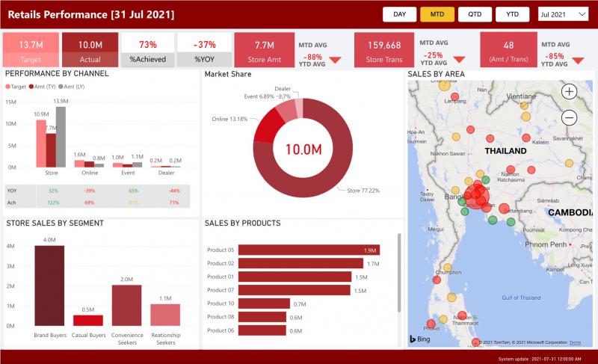This screenshot has height=364, width=598.
Task: Select the Casual Buyers 0.5M bar
Action: [88, 321]
